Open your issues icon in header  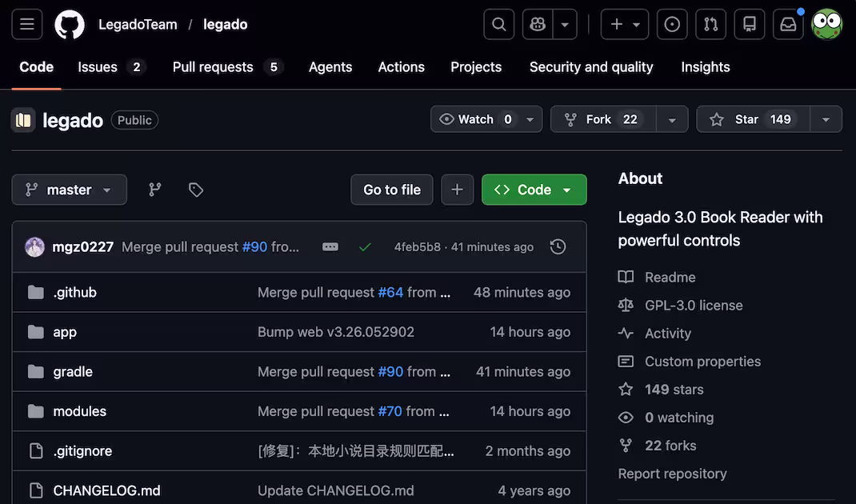[672, 25]
